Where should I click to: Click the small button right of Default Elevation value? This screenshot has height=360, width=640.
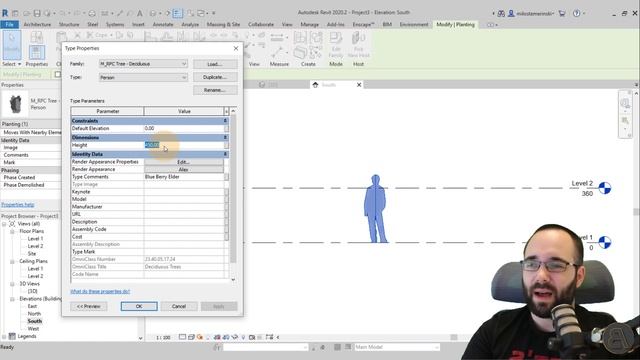click(226, 128)
